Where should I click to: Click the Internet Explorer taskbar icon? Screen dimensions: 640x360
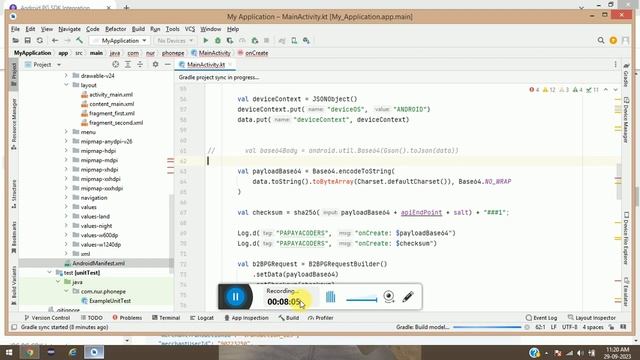(x=73, y=352)
